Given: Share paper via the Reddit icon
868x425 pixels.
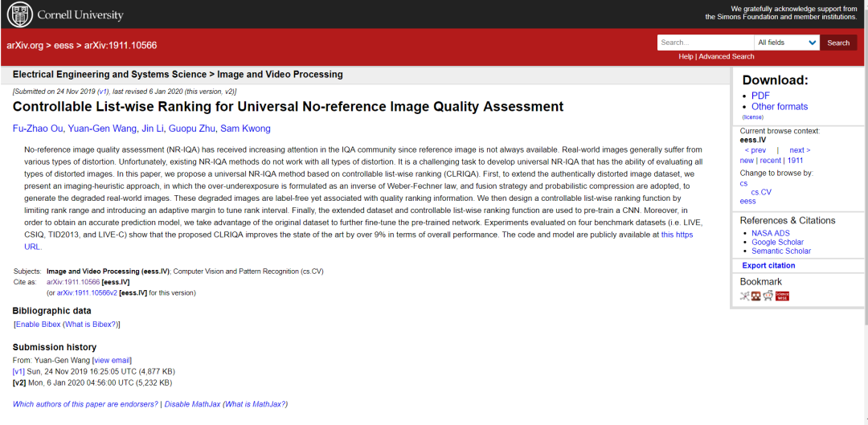Looking at the screenshot, I should click(x=768, y=296).
